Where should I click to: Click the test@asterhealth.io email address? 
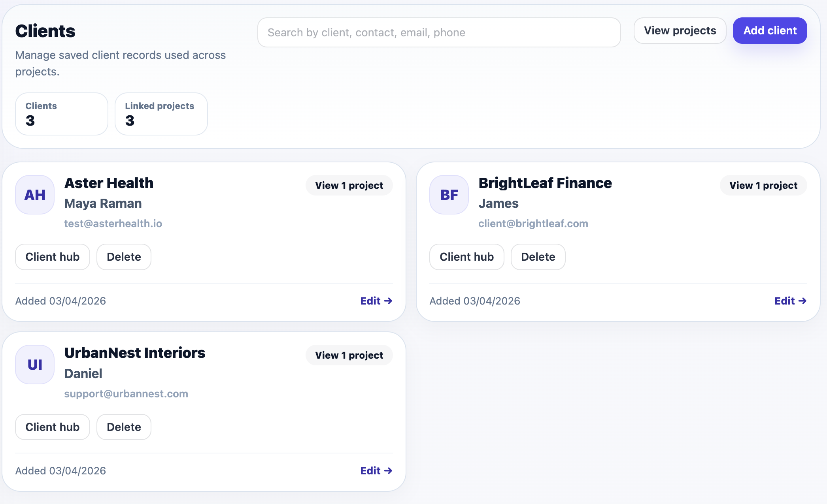[113, 224]
